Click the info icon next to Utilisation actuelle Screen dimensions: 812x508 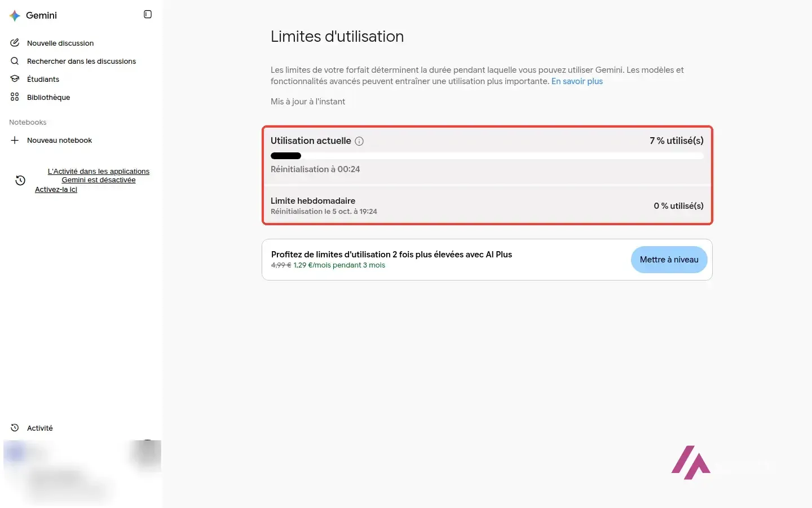pos(359,141)
